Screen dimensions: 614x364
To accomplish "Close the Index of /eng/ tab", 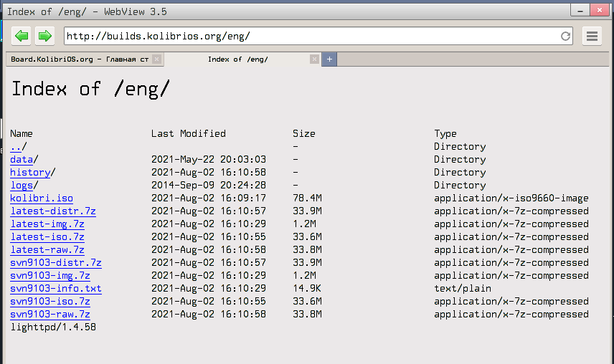I will point(314,59).
